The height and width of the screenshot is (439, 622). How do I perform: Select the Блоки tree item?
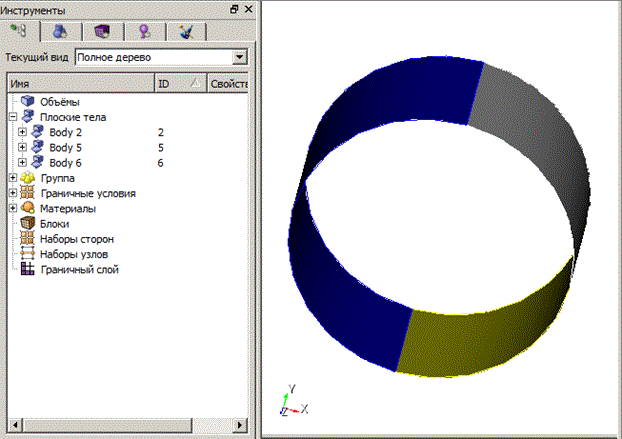pyautogui.click(x=54, y=224)
